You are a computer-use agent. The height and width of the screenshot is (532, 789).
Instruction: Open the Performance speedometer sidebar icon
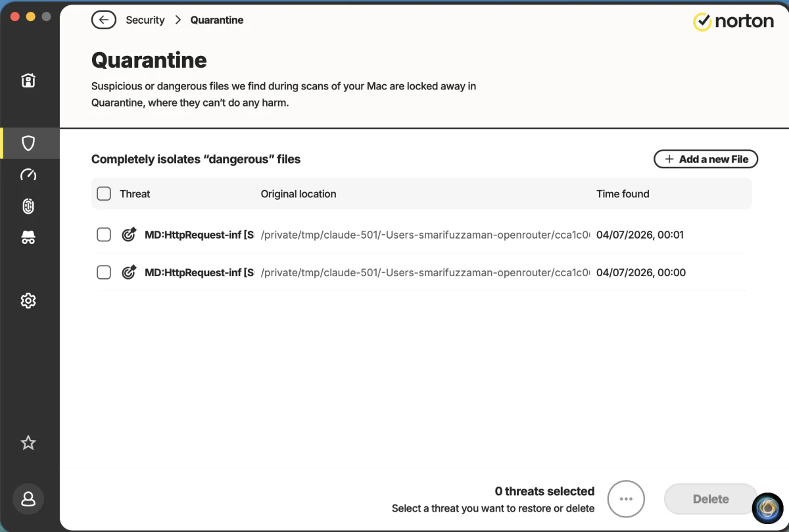28,175
